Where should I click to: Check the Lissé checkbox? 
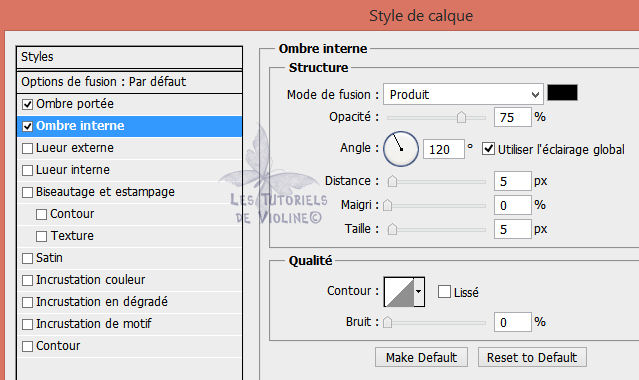coord(444,292)
